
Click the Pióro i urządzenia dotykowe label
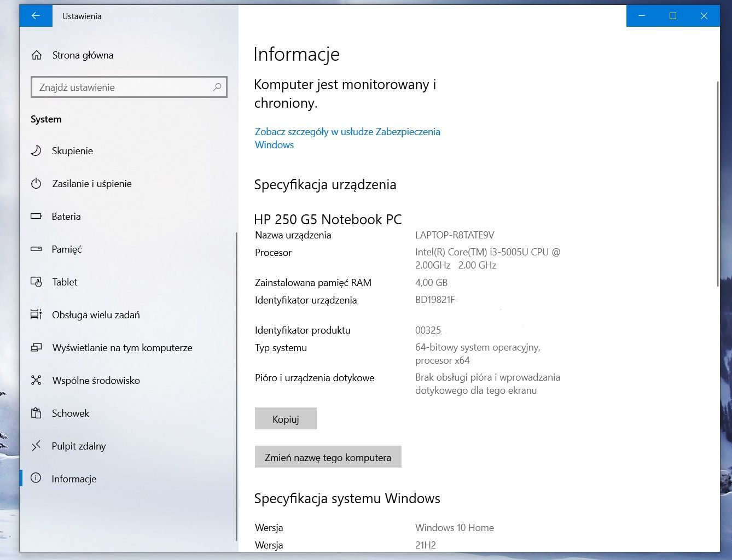click(315, 378)
